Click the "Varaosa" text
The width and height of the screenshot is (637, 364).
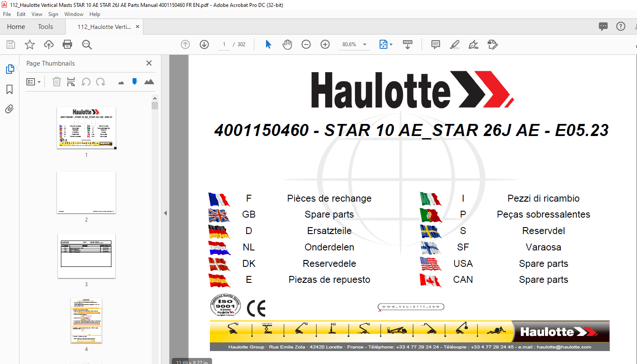pyautogui.click(x=543, y=247)
